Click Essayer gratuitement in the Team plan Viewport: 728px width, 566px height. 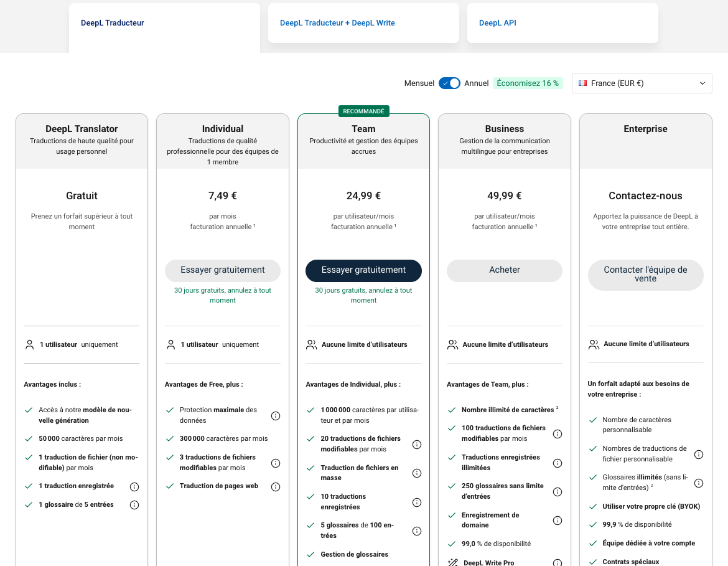tap(363, 270)
